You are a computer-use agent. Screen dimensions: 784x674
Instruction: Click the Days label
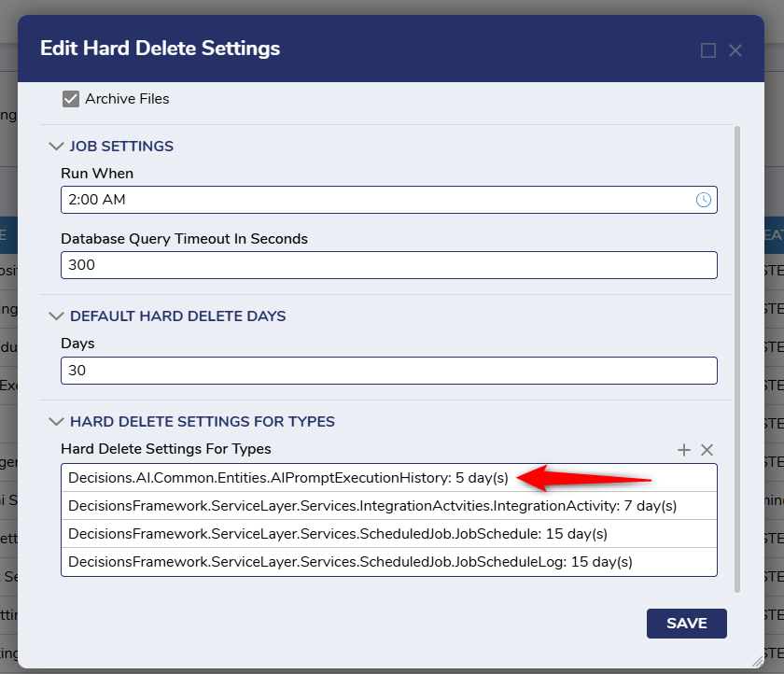77,344
